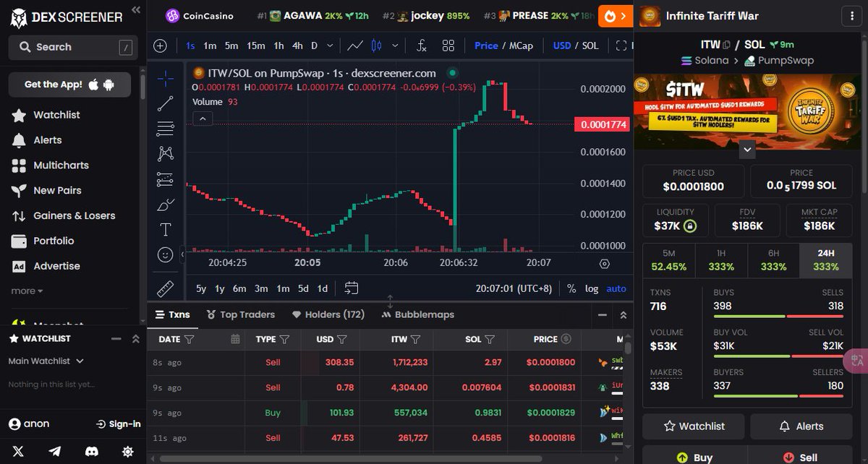Click the Sign-in link
The image size is (868, 464).
[119, 424]
